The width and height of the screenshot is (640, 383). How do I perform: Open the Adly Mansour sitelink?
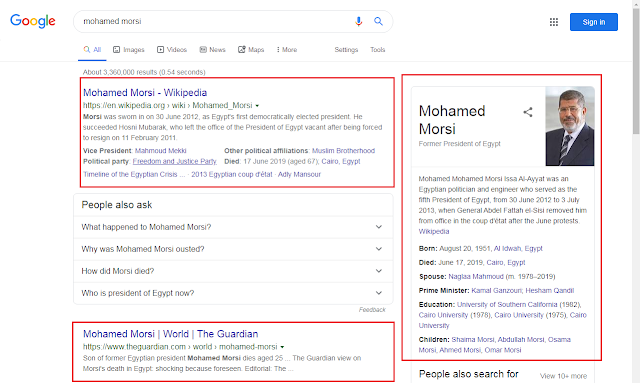[299, 174]
